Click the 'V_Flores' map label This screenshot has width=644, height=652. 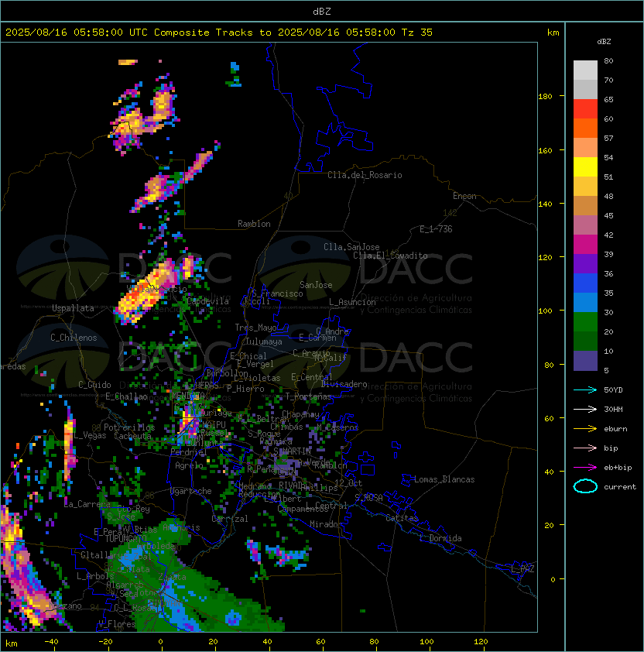pyautogui.click(x=117, y=624)
